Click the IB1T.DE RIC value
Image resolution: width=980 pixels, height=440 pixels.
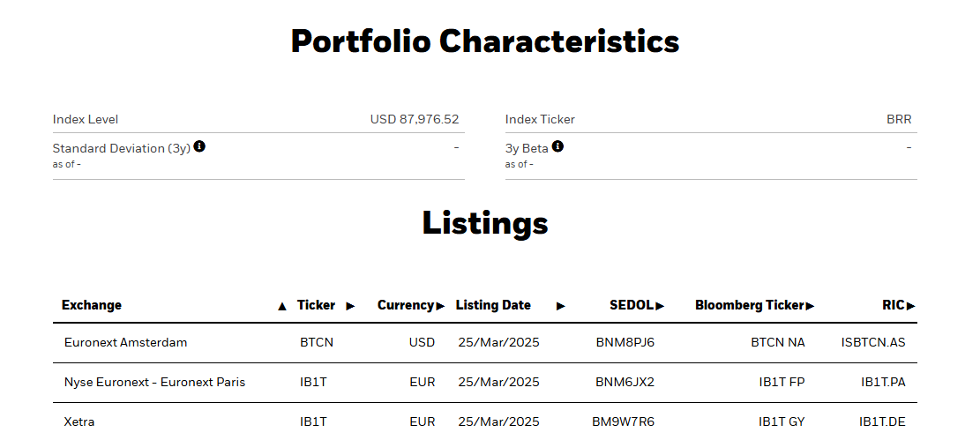tap(882, 421)
